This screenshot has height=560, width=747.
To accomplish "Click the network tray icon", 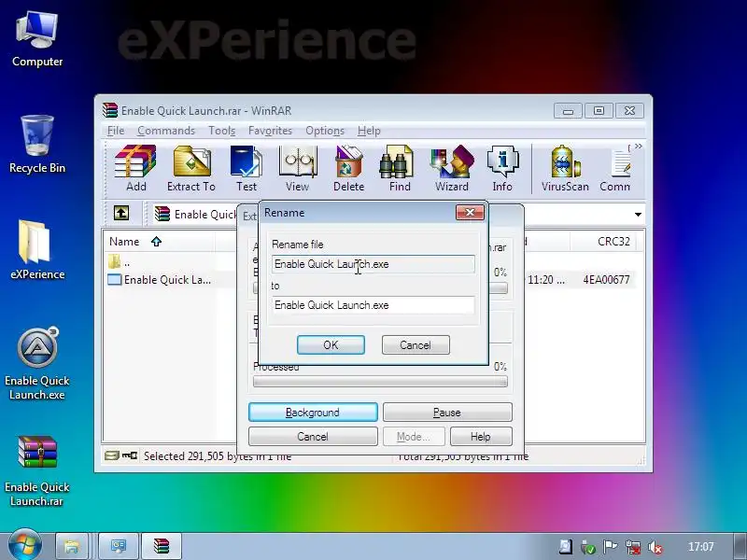I will click(633, 547).
